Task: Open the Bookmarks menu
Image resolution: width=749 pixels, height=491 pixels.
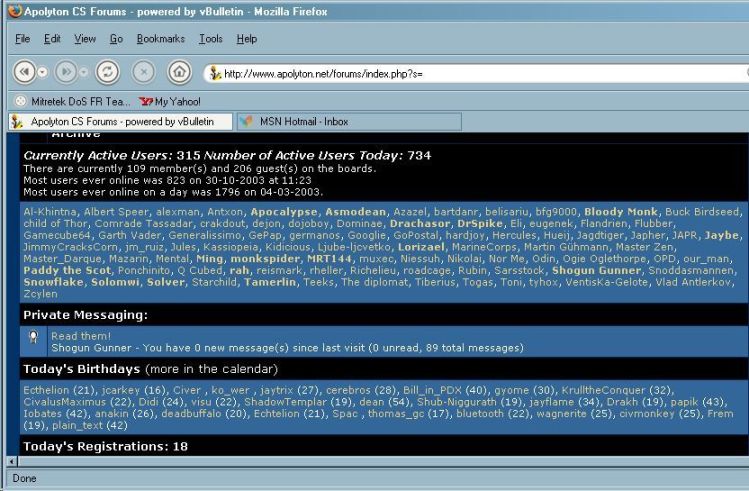Action: [x=160, y=39]
